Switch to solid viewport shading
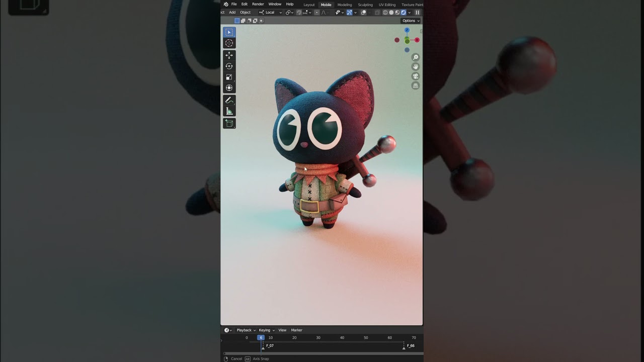The height and width of the screenshot is (362, 644). 391,13
